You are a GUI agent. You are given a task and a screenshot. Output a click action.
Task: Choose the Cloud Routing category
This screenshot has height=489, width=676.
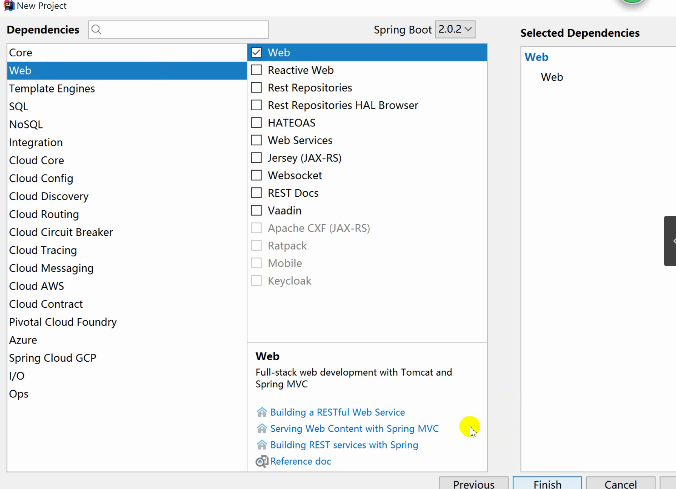[127, 214]
